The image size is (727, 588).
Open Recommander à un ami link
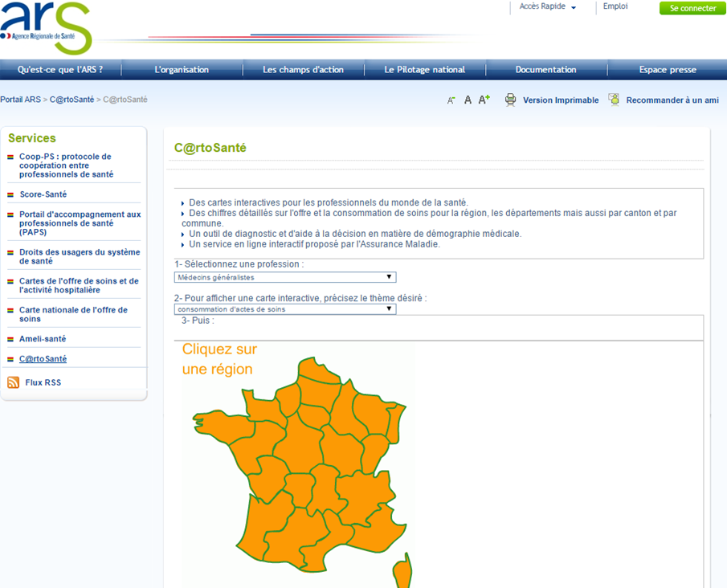672,100
